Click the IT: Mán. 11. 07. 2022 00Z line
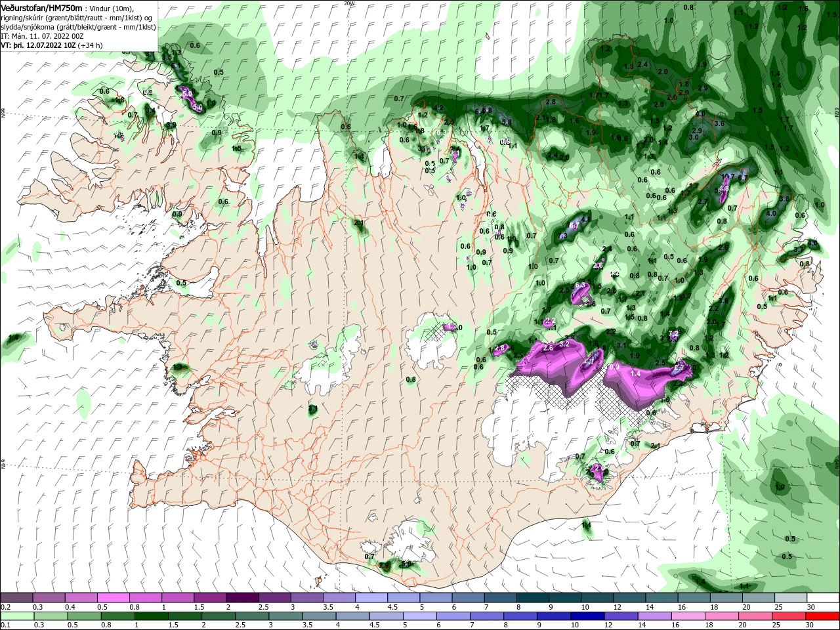Viewport: 840px width, 630px height. click(x=42, y=35)
